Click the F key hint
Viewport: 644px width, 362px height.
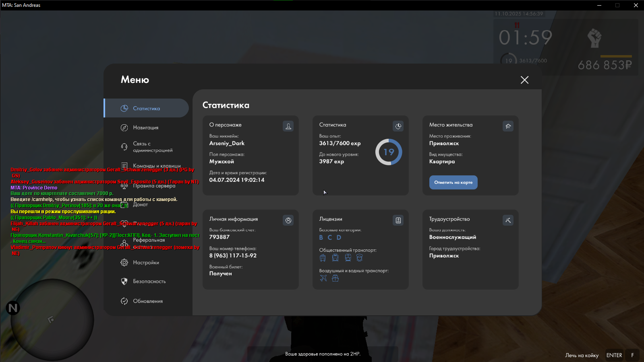click(x=632, y=355)
